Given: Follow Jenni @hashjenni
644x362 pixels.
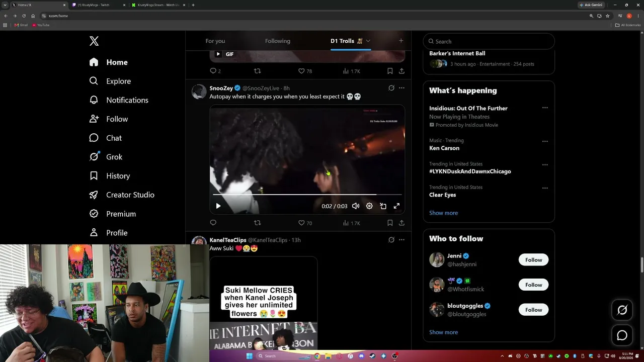Looking at the screenshot, I should tap(533, 260).
